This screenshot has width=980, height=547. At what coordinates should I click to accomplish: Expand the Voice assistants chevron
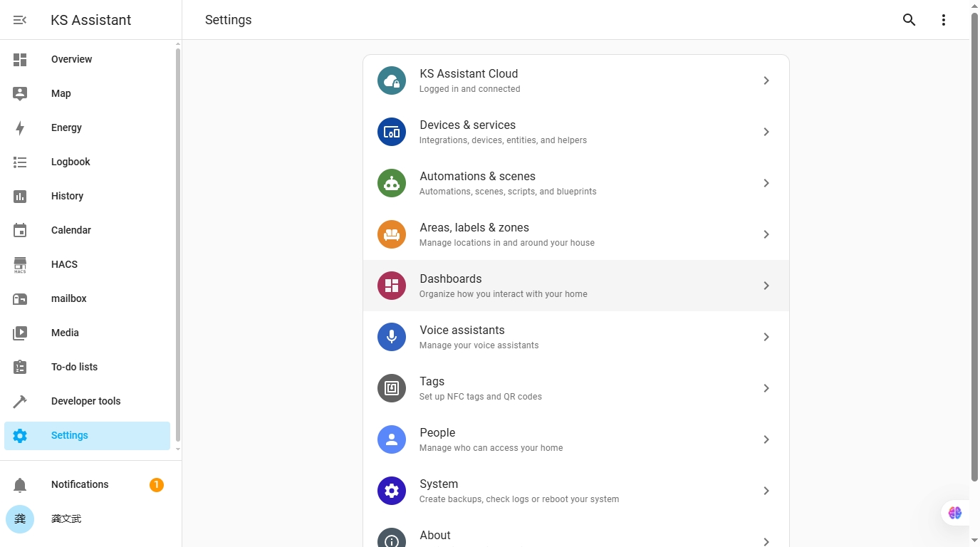click(766, 337)
